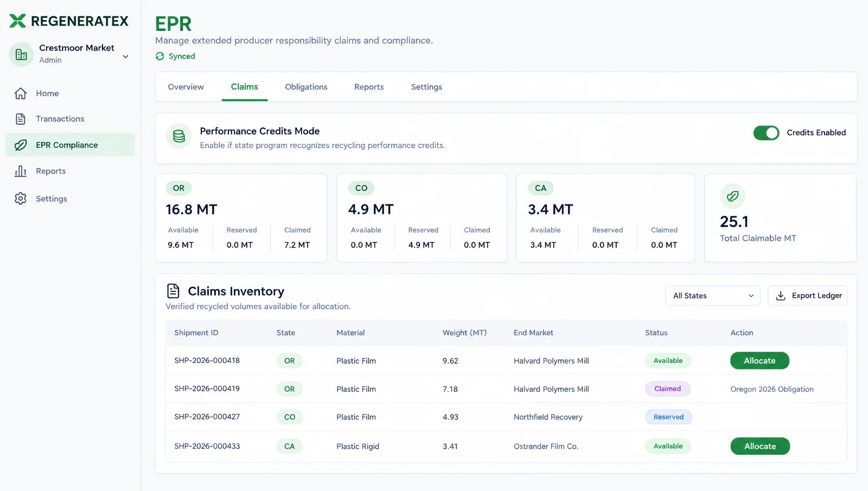This screenshot has height=491, width=868.
Task: Click the Reserved status badge for SHP-2026-000427
Action: pyautogui.click(x=668, y=417)
